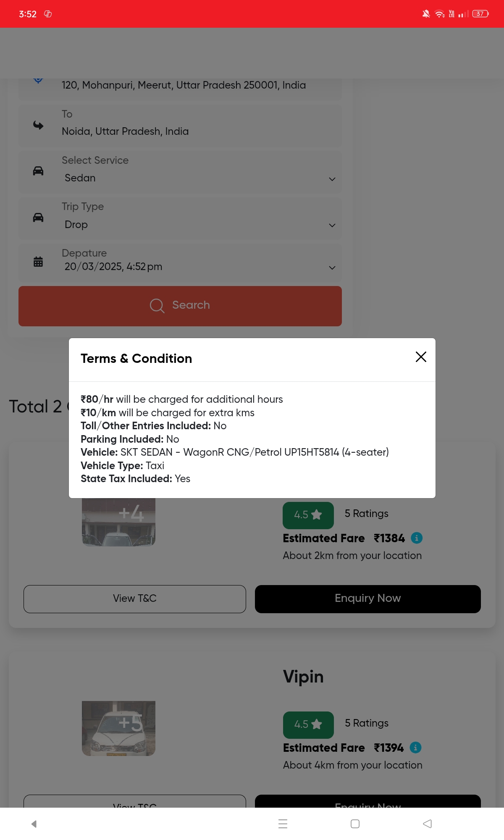This screenshot has height=840, width=504.
Task: Tap the search magnifier icon
Action: pos(157,305)
